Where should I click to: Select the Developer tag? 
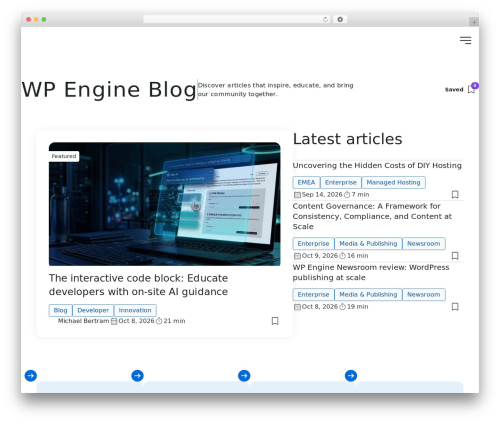tap(93, 310)
